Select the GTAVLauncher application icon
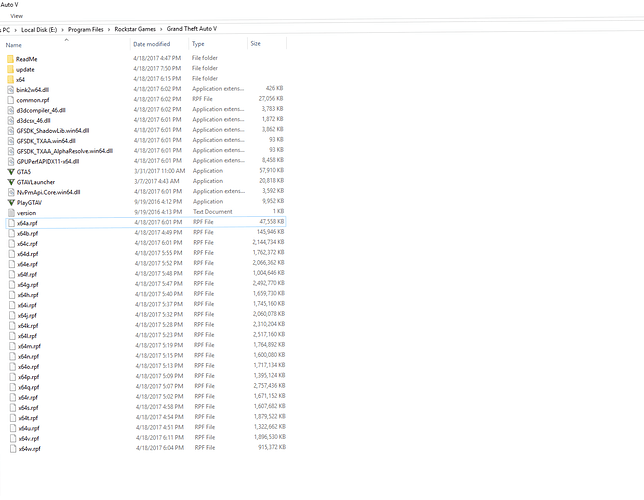This screenshot has height=500, width=644. pyautogui.click(x=11, y=182)
